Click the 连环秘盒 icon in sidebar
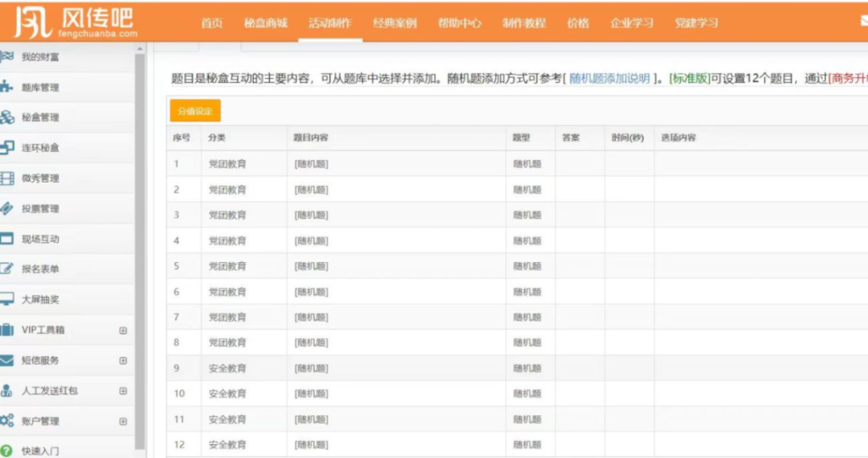 point(6,148)
